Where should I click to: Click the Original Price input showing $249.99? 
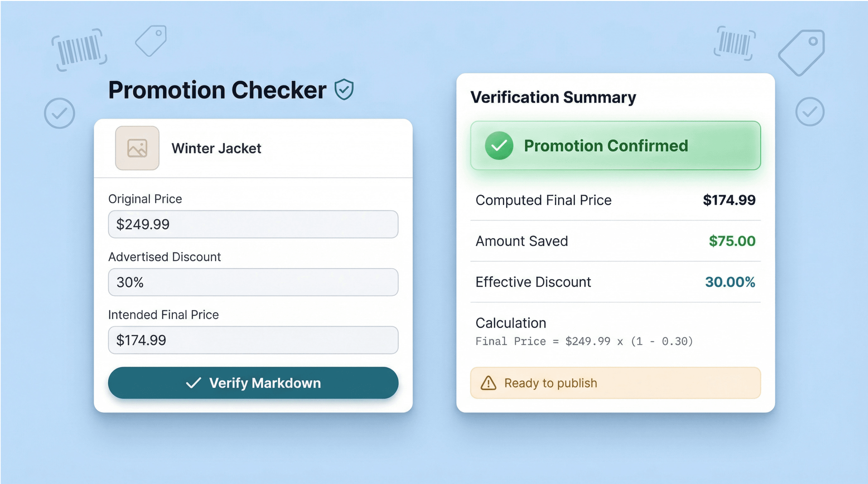point(253,224)
